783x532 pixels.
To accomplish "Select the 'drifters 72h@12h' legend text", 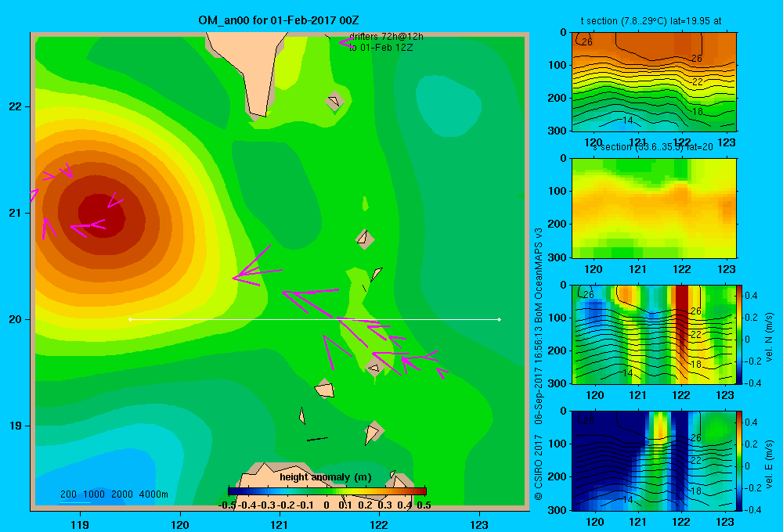I will click(386, 37).
